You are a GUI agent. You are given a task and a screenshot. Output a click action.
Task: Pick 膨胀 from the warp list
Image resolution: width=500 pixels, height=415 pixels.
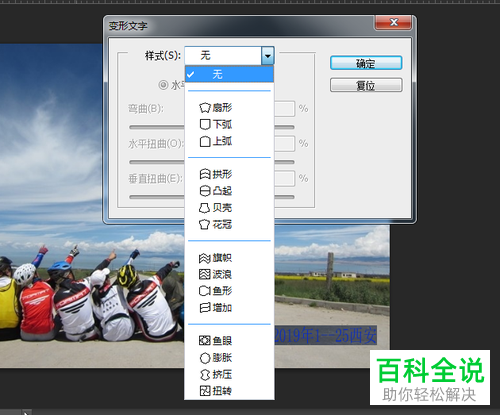[229, 358]
